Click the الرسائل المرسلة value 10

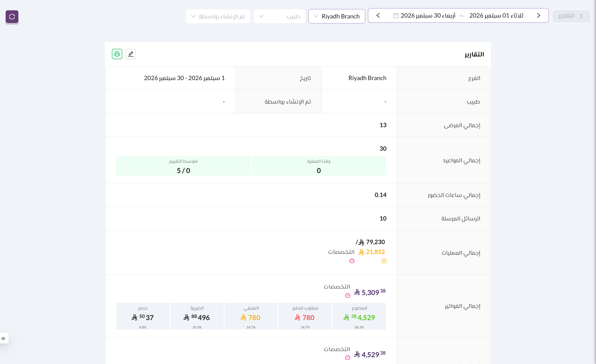click(x=383, y=219)
